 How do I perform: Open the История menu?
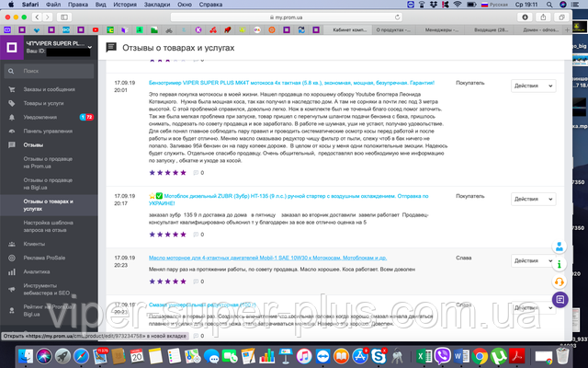tap(125, 5)
